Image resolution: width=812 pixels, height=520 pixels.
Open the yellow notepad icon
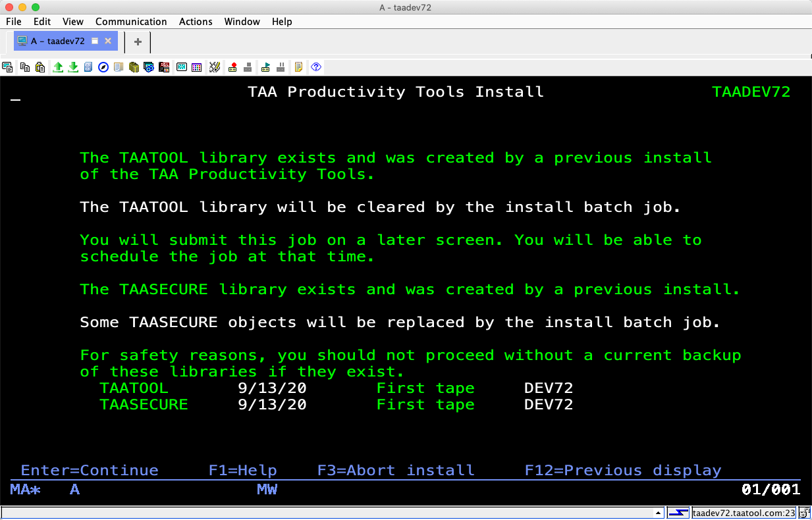coord(299,67)
